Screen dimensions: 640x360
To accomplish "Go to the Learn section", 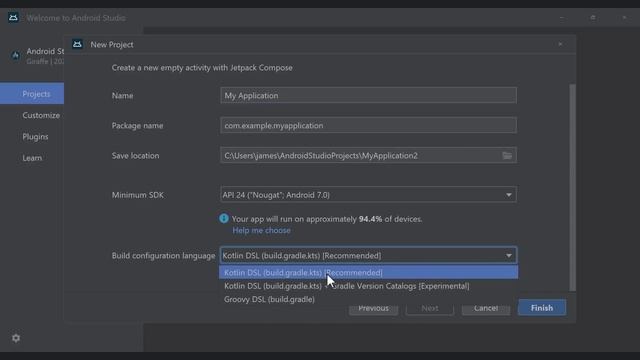I will 32,158.
